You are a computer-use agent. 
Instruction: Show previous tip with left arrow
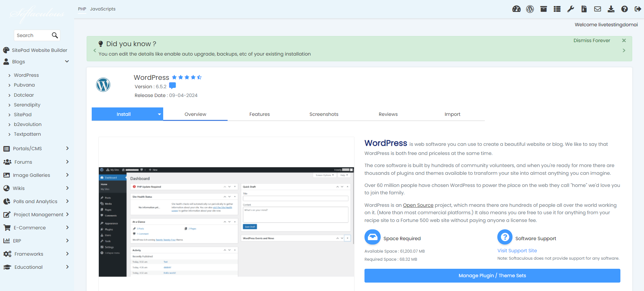pos(95,51)
